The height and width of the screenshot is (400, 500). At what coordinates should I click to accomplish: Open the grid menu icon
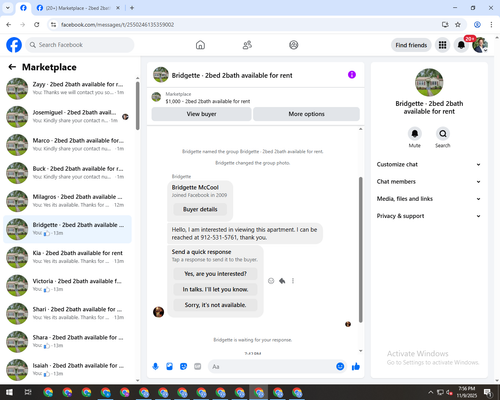[x=442, y=45]
